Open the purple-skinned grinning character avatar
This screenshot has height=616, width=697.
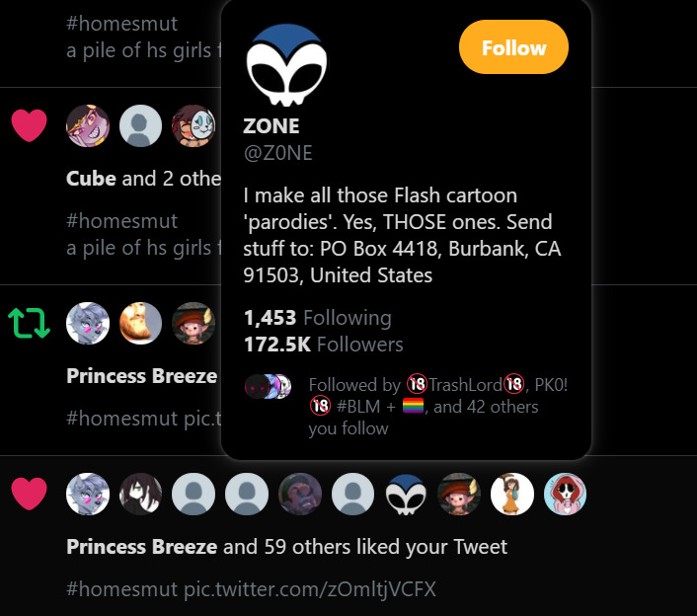[87, 125]
